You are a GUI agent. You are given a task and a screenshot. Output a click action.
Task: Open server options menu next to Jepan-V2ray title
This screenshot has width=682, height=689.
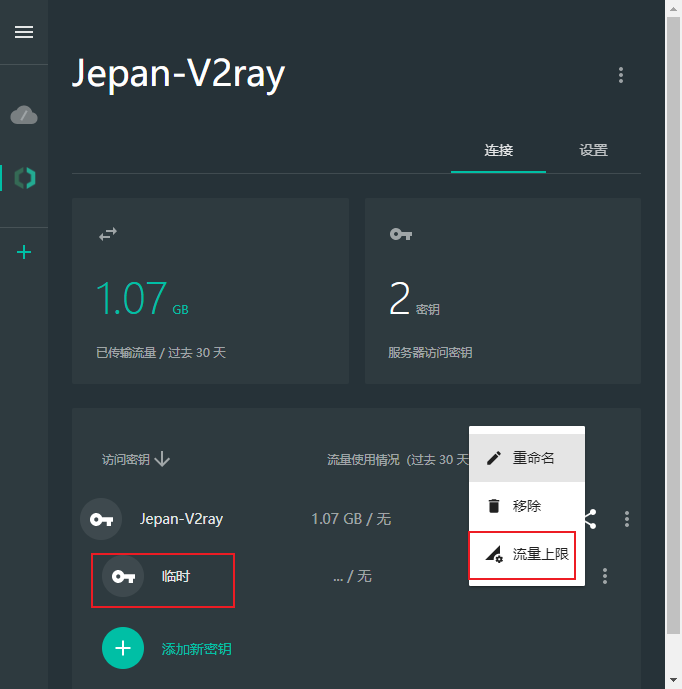point(620,75)
